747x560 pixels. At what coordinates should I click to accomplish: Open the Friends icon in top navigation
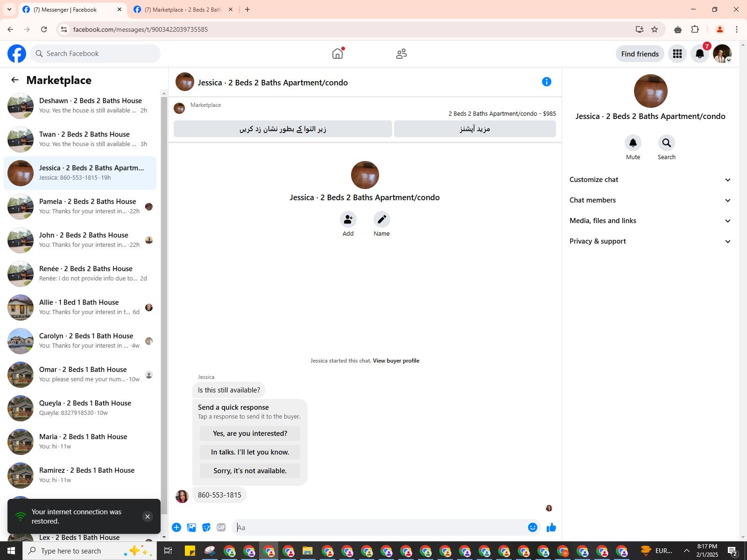(402, 54)
